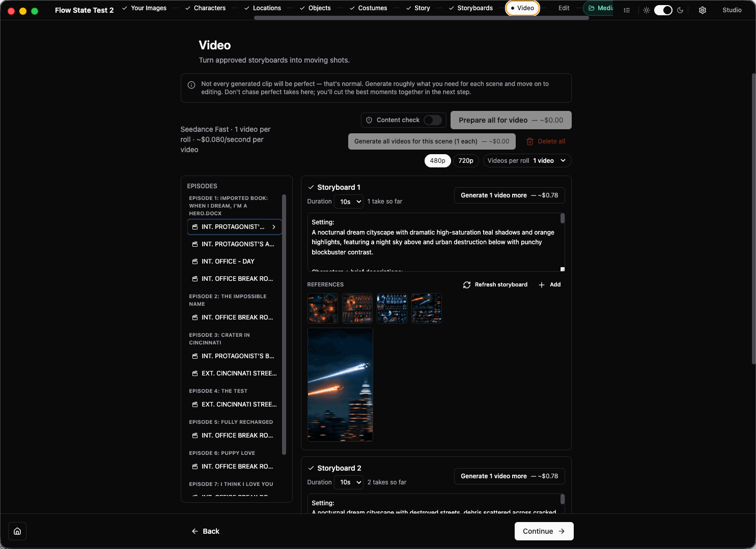
Task: Open second reference thumbnail in Storyboard 1
Action: [x=357, y=308]
